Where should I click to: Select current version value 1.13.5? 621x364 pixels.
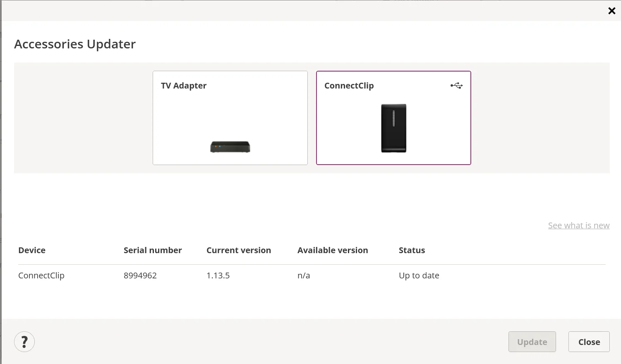pyautogui.click(x=218, y=275)
